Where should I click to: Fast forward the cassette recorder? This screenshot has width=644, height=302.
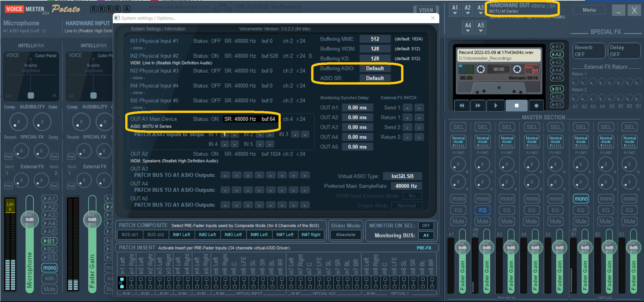point(478,106)
